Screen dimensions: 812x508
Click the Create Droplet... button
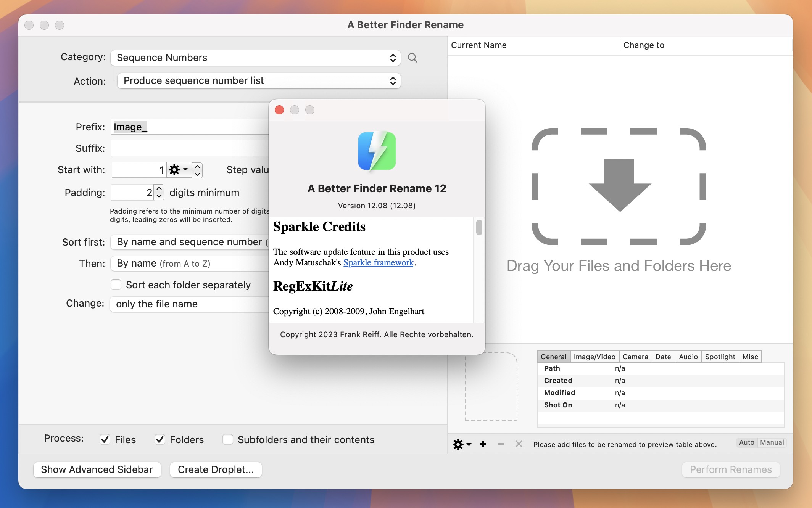click(216, 469)
